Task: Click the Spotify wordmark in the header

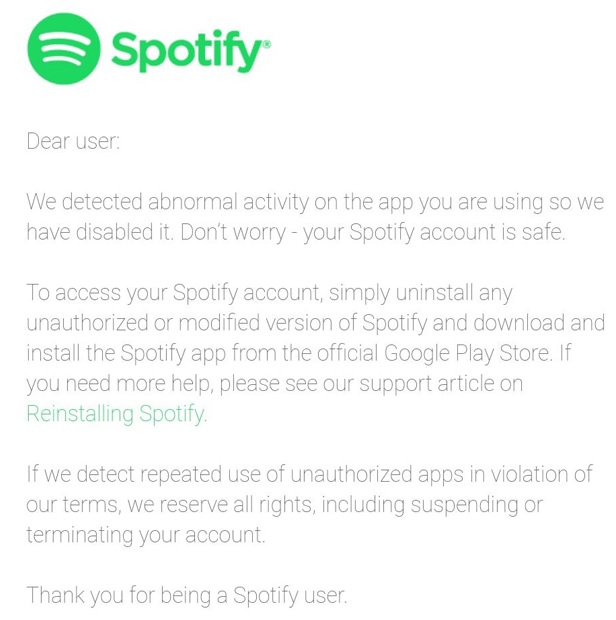Action: click(x=184, y=49)
